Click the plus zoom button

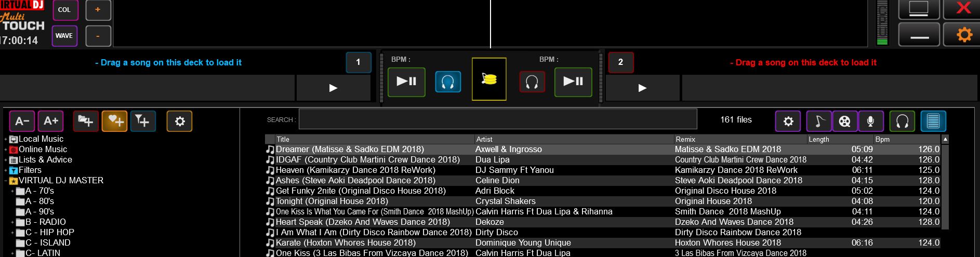point(98,10)
